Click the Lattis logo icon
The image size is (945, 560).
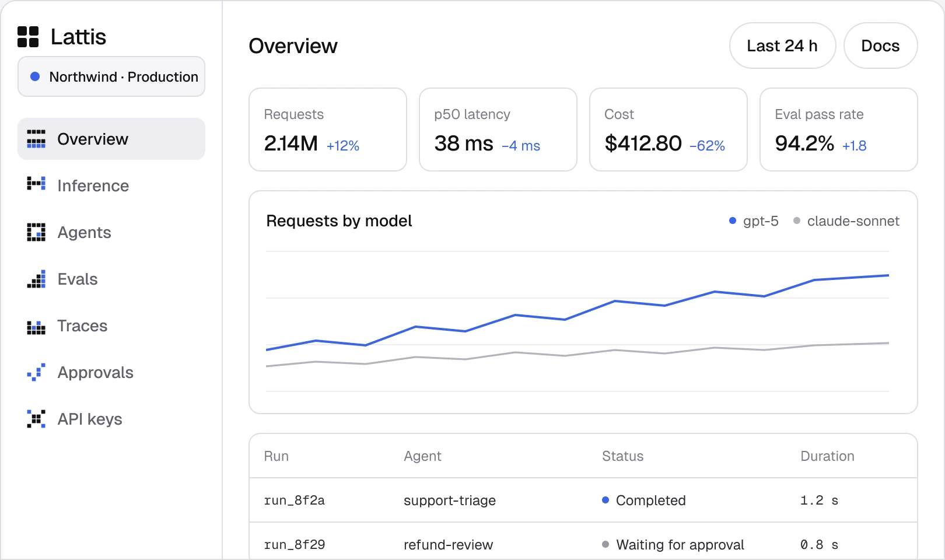tap(28, 37)
